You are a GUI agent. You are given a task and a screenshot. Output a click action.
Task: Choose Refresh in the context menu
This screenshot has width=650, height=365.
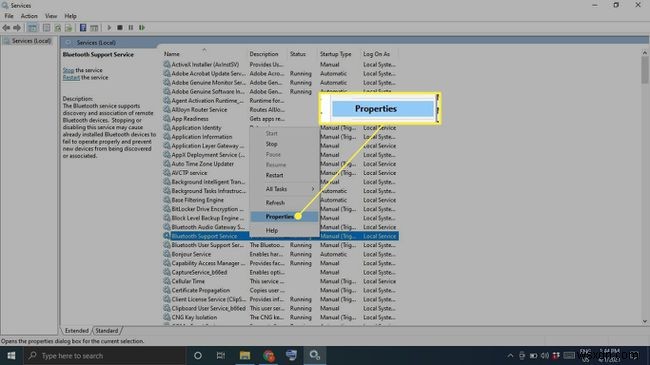pos(275,203)
